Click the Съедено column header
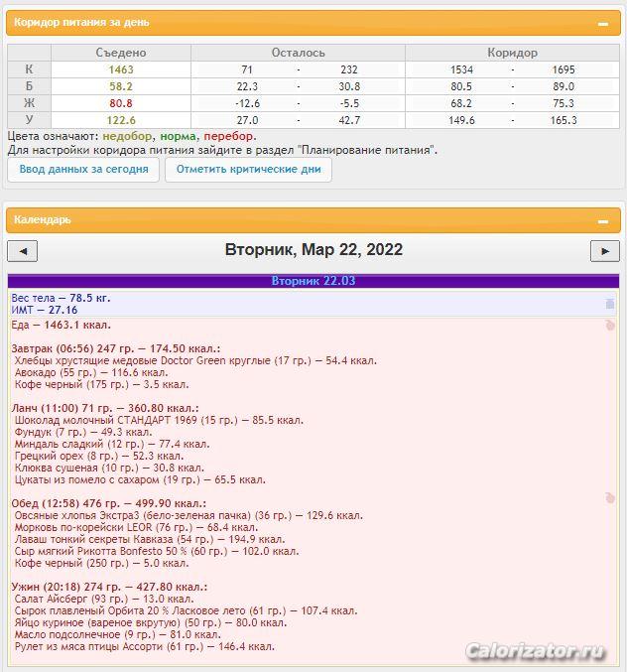This screenshot has height=672, width=627. (121, 53)
